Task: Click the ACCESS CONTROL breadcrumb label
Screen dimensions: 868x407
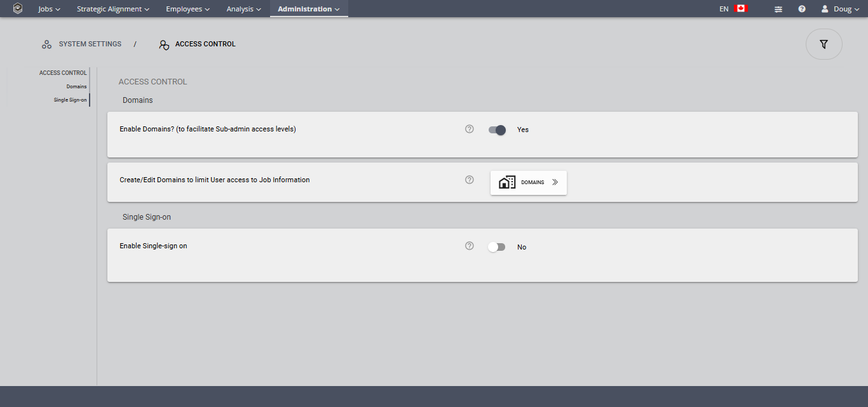Action: click(205, 44)
